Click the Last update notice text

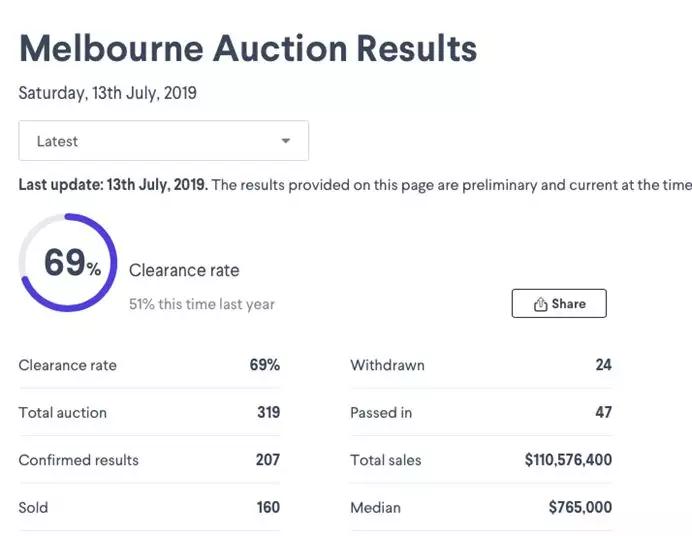[354, 185]
